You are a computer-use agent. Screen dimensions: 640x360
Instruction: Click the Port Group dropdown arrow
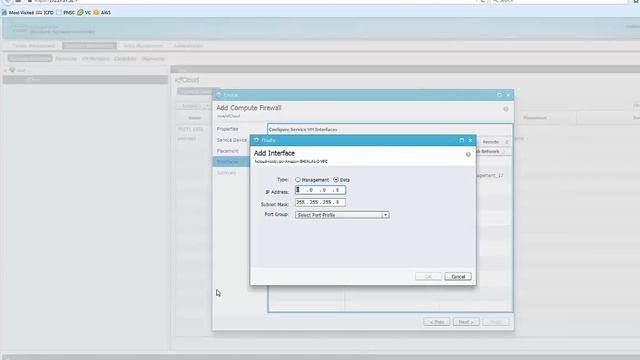[385, 215]
